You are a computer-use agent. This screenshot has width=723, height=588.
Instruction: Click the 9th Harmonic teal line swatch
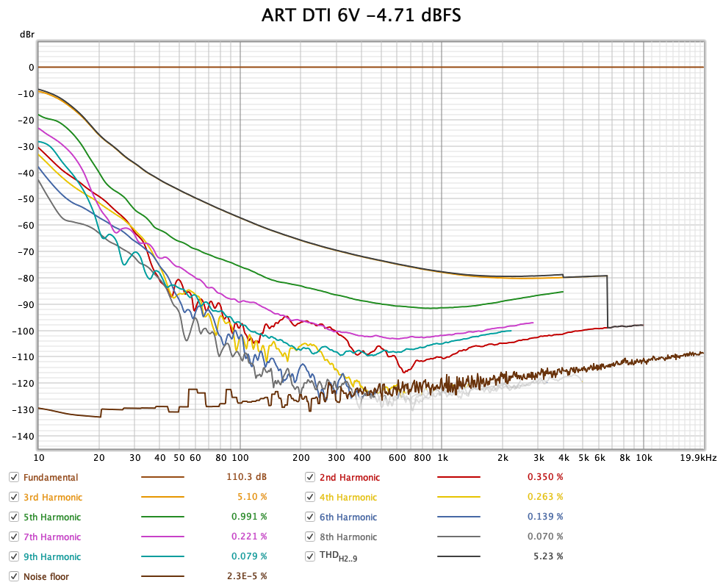coord(163,556)
